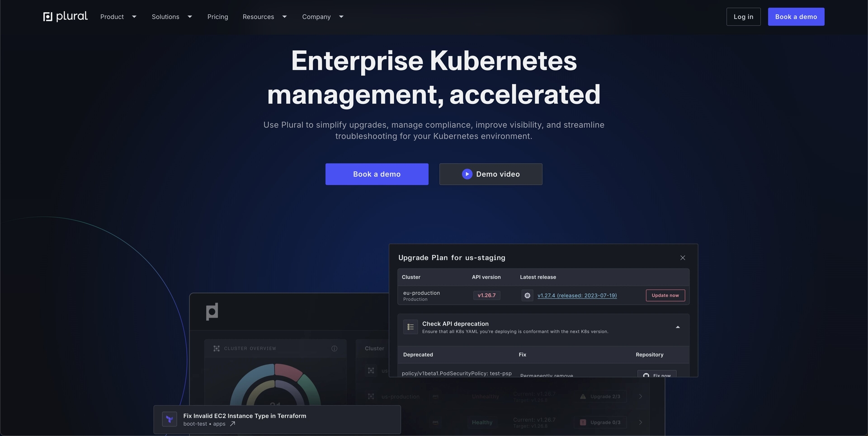Image resolution: width=868 pixels, height=436 pixels.
Task: Click the Plural logo in navbar
Action: click(x=65, y=17)
